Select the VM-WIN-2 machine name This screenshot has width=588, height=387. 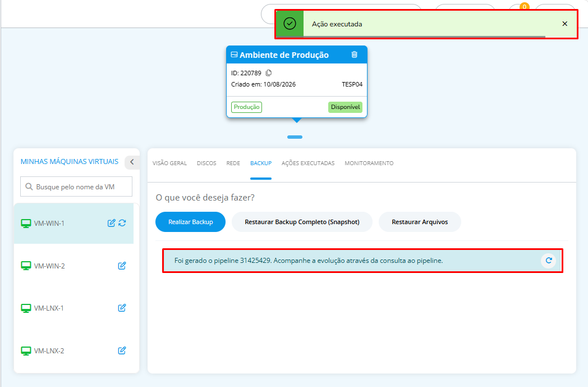click(x=49, y=266)
